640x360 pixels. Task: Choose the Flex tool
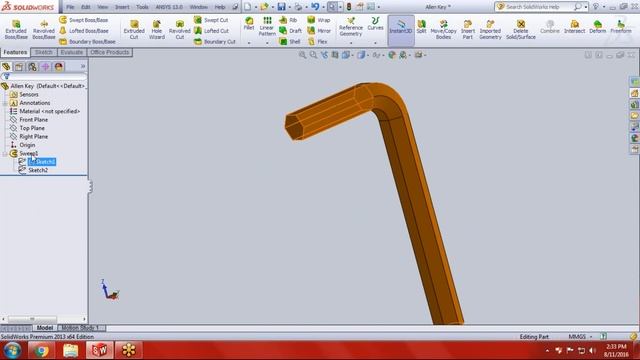pos(317,42)
